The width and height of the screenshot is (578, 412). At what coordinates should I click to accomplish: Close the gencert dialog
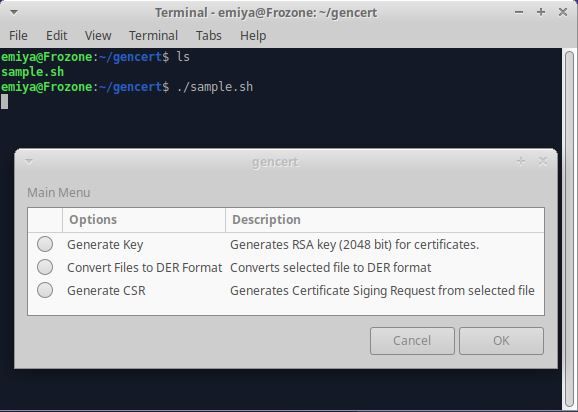543,161
